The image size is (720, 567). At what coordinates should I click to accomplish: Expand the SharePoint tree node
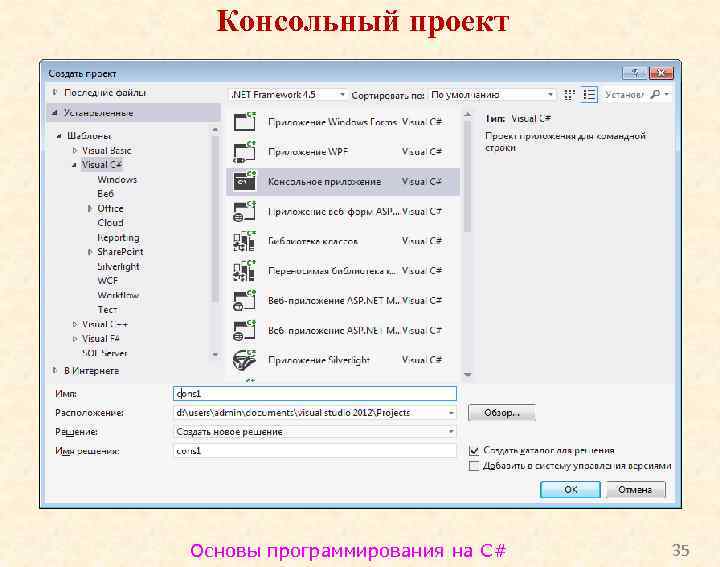pyautogui.click(x=90, y=252)
